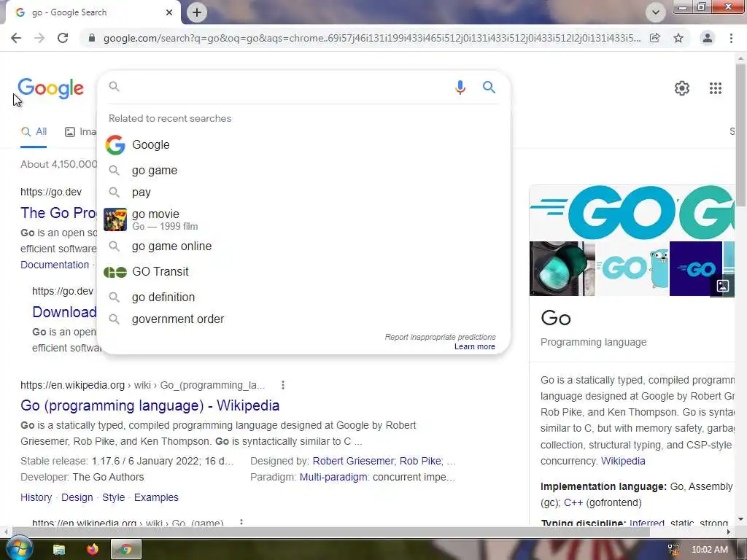Image resolution: width=747 pixels, height=560 pixels.
Task: Pick the 'government order' suggestion
Action: (x=304, y=319)
